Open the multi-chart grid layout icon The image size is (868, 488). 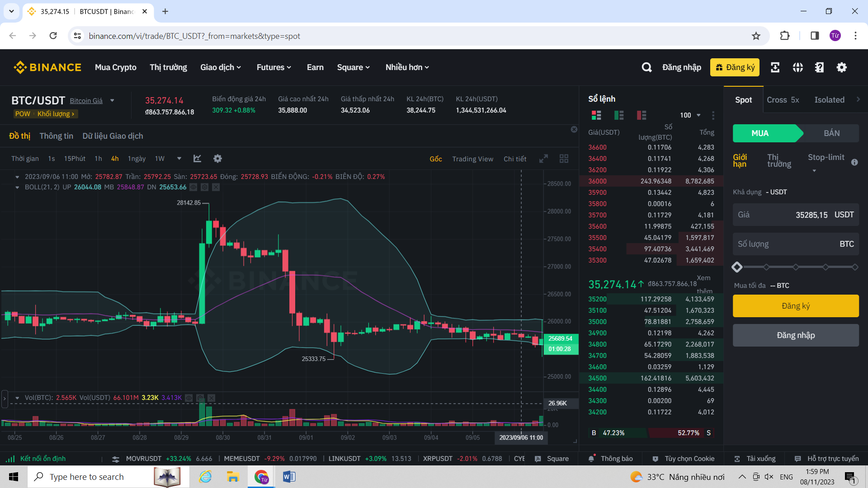564,159
